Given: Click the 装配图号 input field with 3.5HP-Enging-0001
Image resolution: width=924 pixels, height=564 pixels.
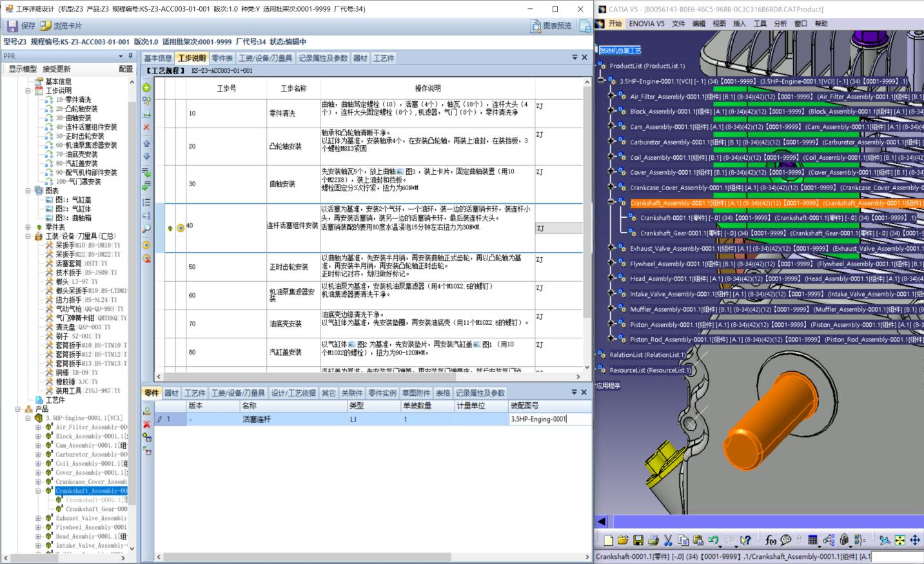Looking at the screenshot, I should pos(549,419).
